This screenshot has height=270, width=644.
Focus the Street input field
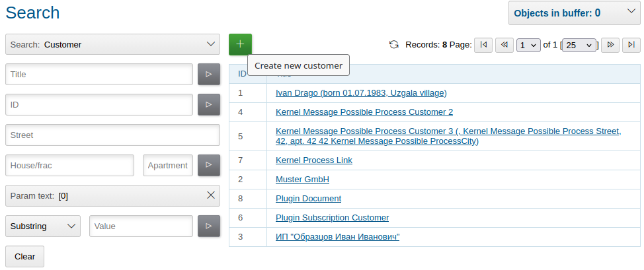pos(112,135)
